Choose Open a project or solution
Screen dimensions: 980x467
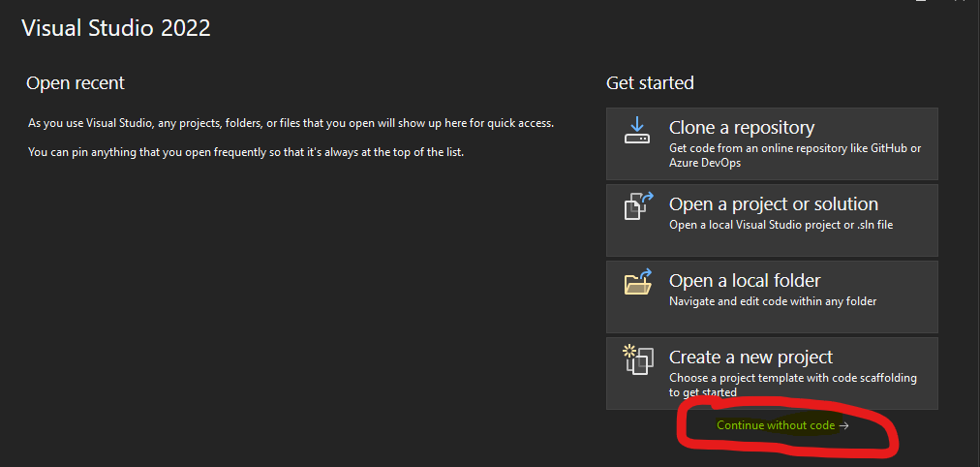point(772,220)
